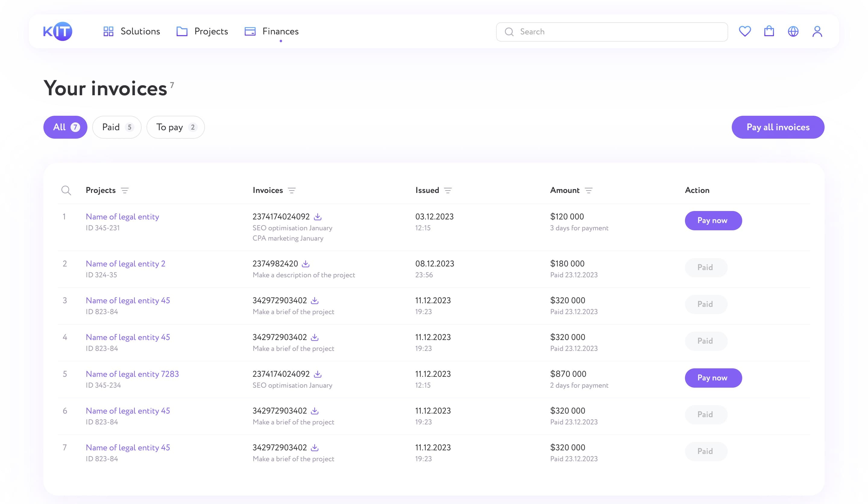
Task: Download invoice 2374174024092 in row 5
Action: click(318, 374)
